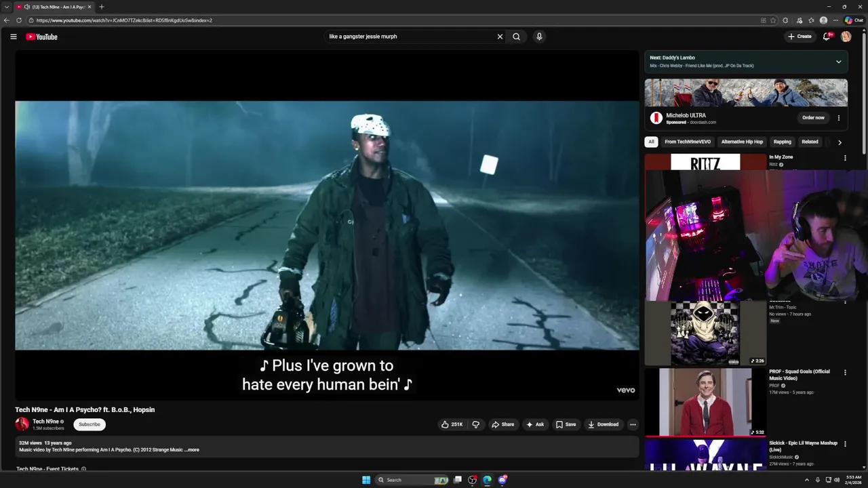Open more actions beside Download

pyautogui.click(x=633, y=424)
